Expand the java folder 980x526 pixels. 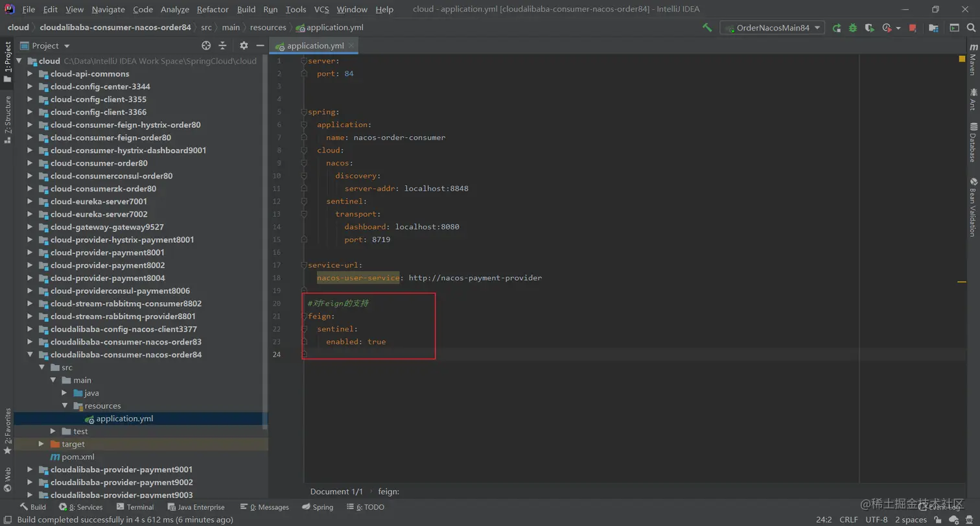(65, 393)
